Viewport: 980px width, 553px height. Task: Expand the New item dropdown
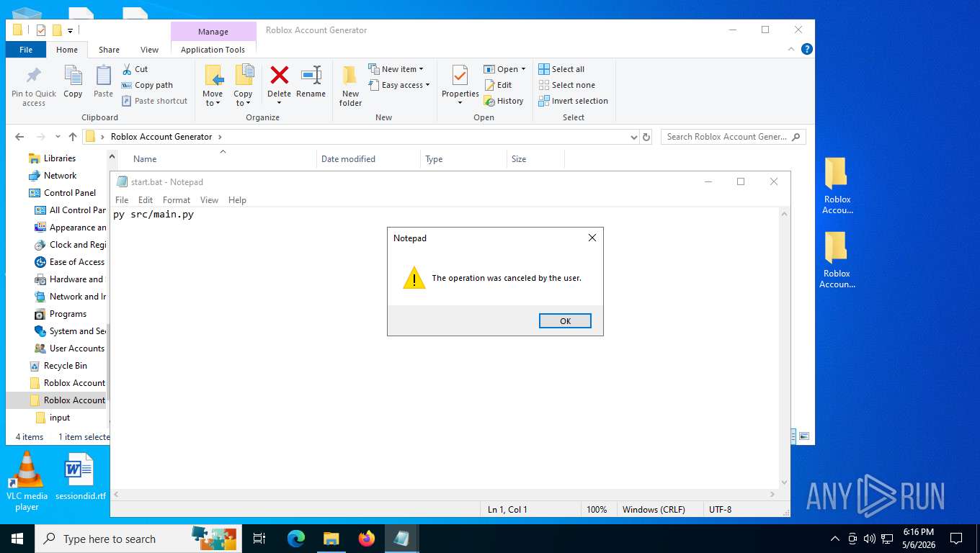[396, 69]
